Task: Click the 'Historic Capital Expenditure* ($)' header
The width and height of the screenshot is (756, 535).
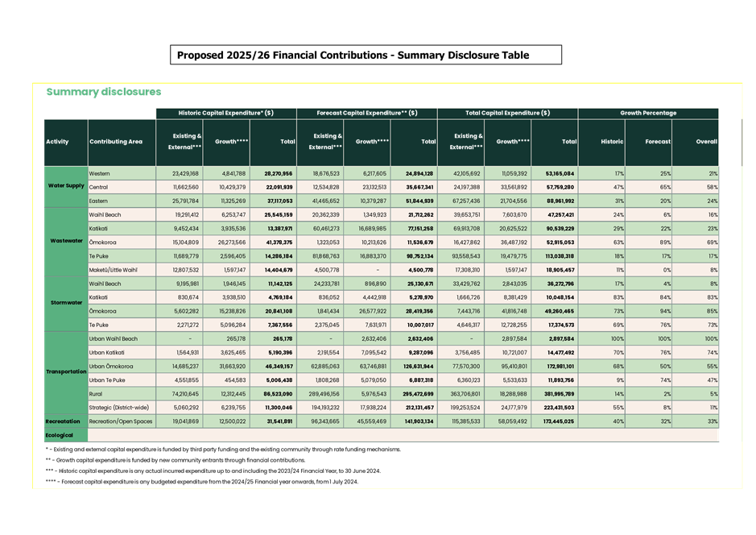Action: [x=226, y=114]
